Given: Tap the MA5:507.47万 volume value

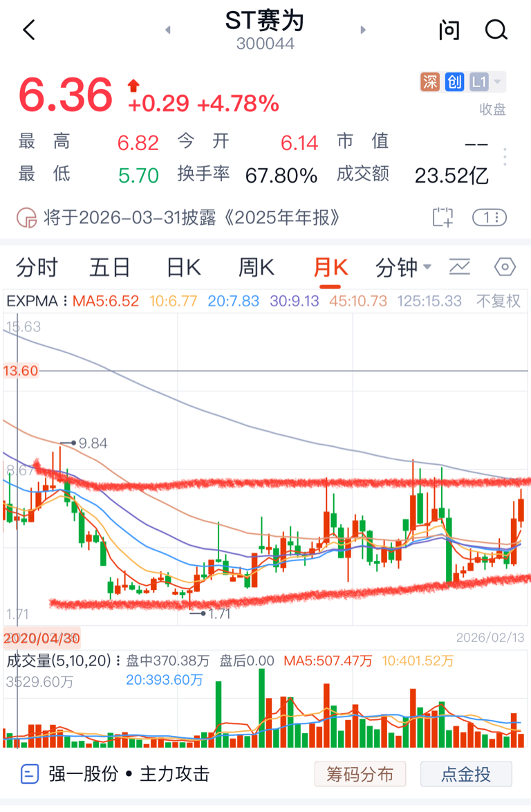Looking at the screenshot, I should (328, 661).
